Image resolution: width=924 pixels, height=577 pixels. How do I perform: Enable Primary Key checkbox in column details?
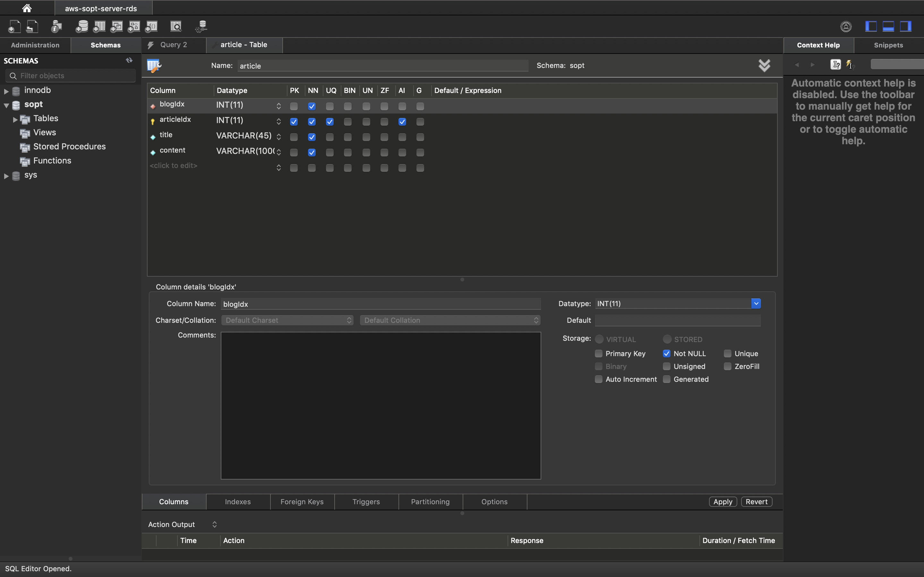[x=599, y=354]
